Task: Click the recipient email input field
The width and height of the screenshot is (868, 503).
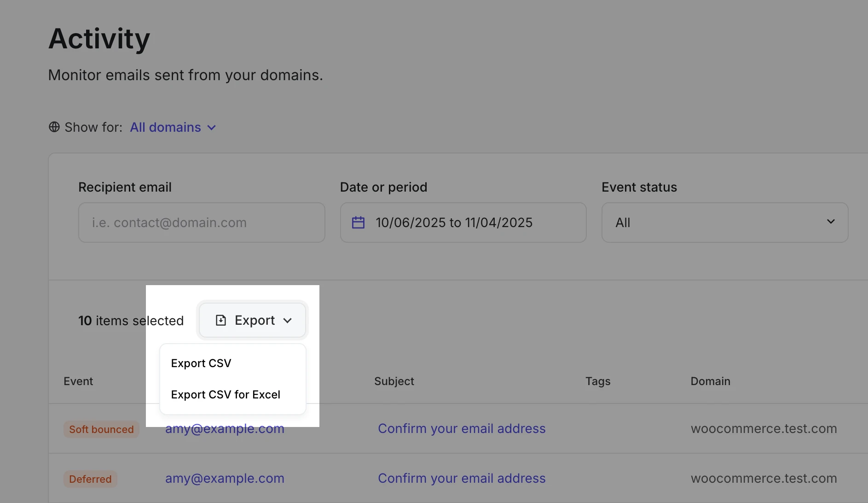Action: point(202,222)
